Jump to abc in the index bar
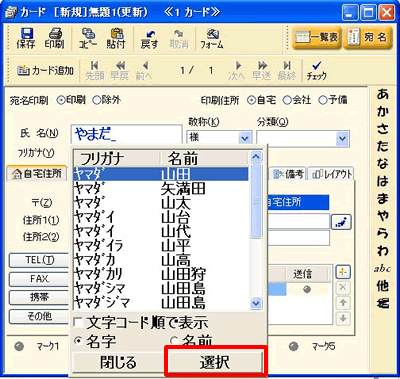The width and height of the screenshot is (400, 379). [x=383, y=269]
